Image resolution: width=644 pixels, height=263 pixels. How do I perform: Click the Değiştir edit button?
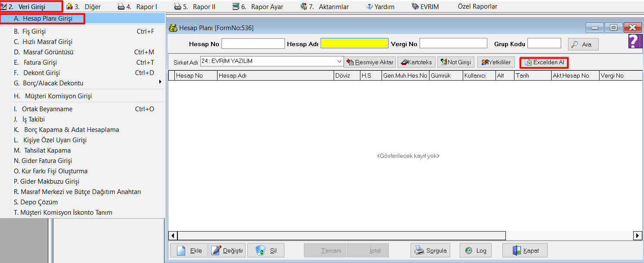(x=227, y=250)
